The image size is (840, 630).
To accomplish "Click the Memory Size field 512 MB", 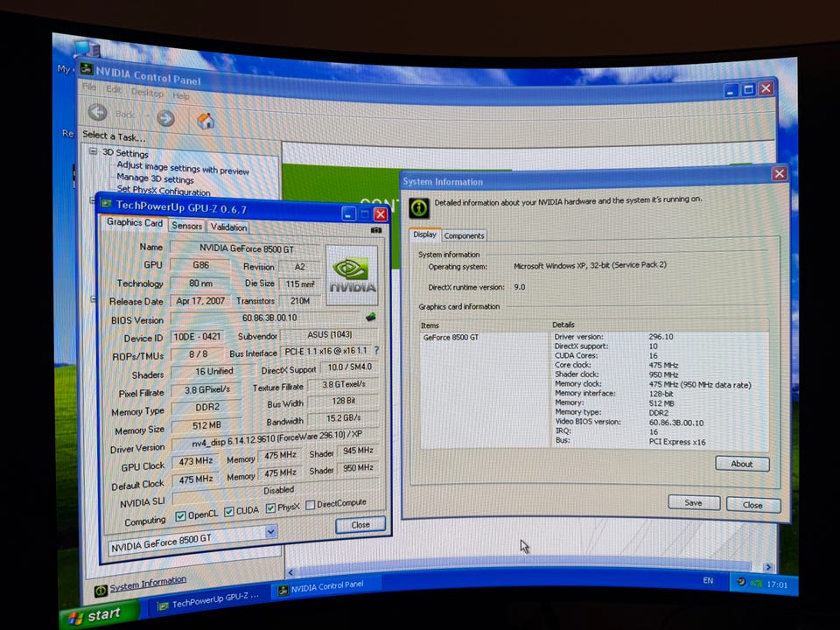I will [206, 425].
